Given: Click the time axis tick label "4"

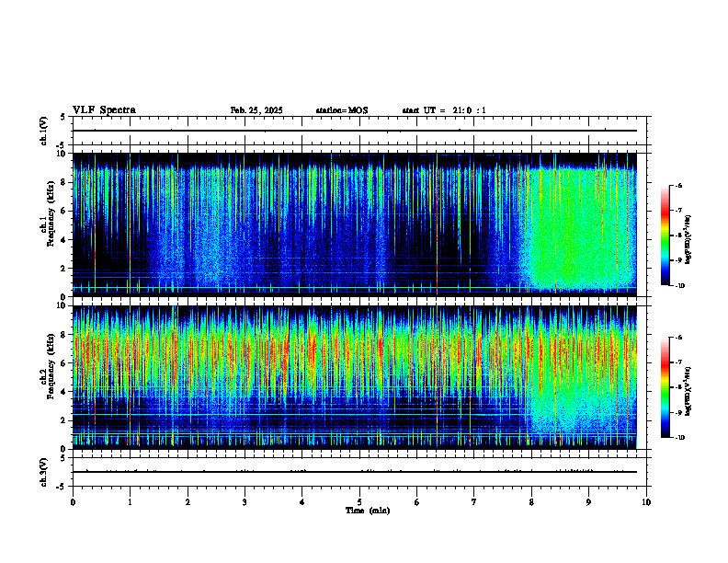Looking at the screenshot, I should 301,502.
